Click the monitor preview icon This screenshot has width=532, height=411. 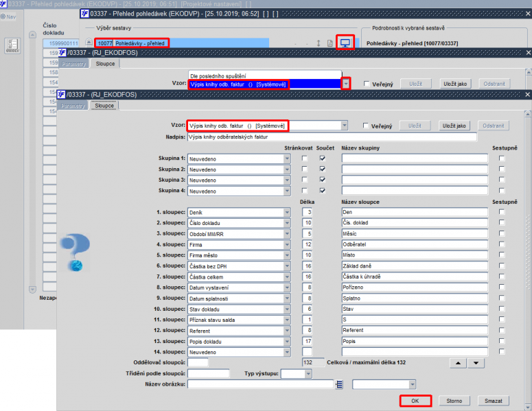coord(345,43)
